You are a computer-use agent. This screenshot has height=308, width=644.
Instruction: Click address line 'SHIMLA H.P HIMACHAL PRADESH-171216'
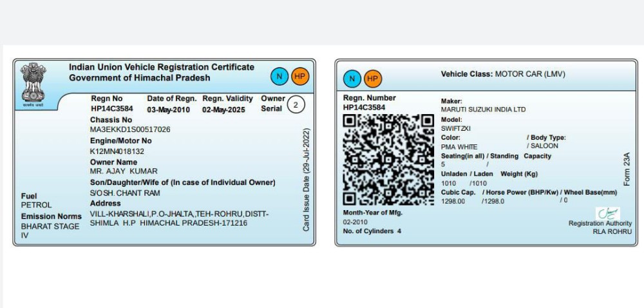click(168, 223)
